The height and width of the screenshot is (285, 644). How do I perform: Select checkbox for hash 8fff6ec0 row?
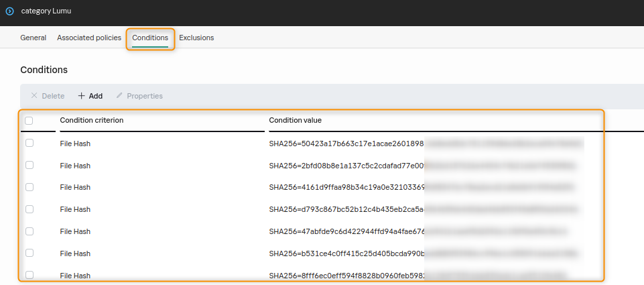pos(29,275)
